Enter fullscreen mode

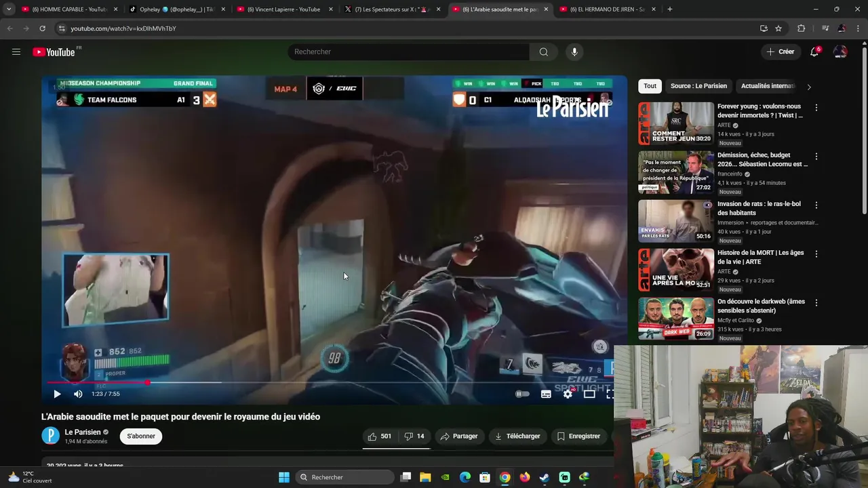(610, 394)
